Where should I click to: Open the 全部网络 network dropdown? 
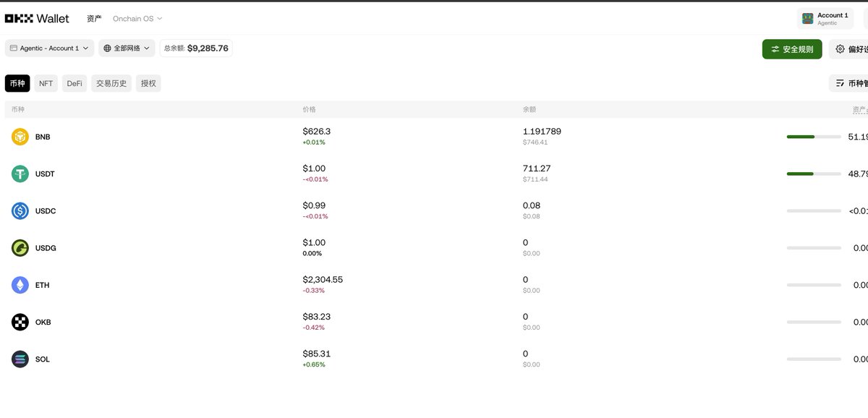(x=127, y=48)
